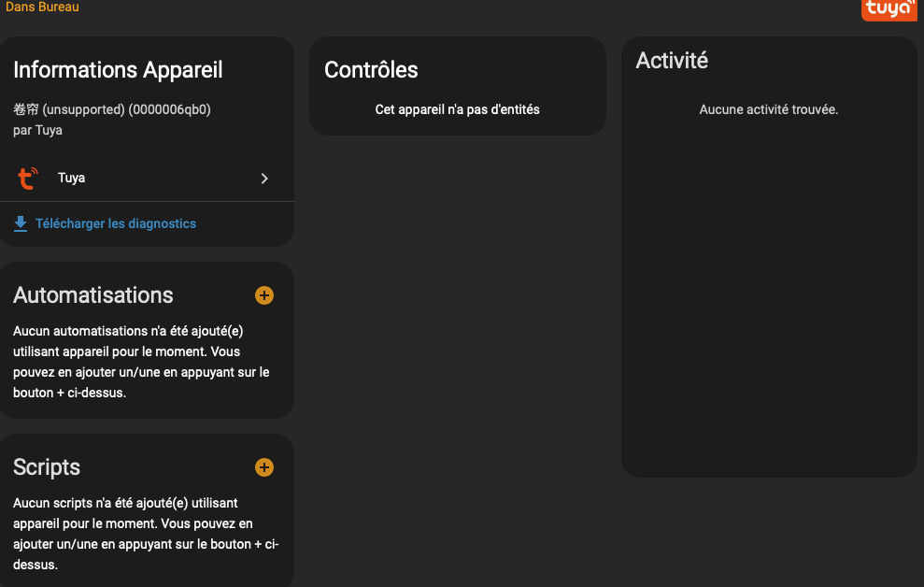Click the Contrôles card heading
Screen dimensions: 924x587
point(371,70)
